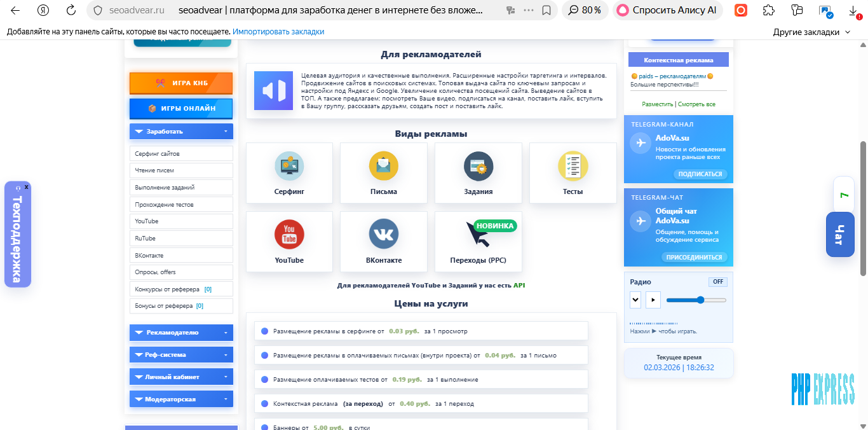
Task: Open the ВКонтакте sidebar menu item
Action: click(x=181, y=256)
